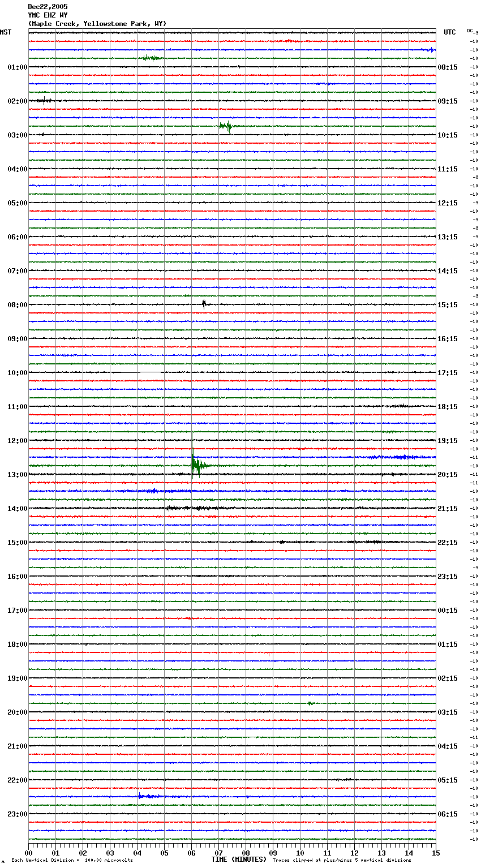
Task: Select the 01:00 MST time label
Action: (x=18, y=67)
